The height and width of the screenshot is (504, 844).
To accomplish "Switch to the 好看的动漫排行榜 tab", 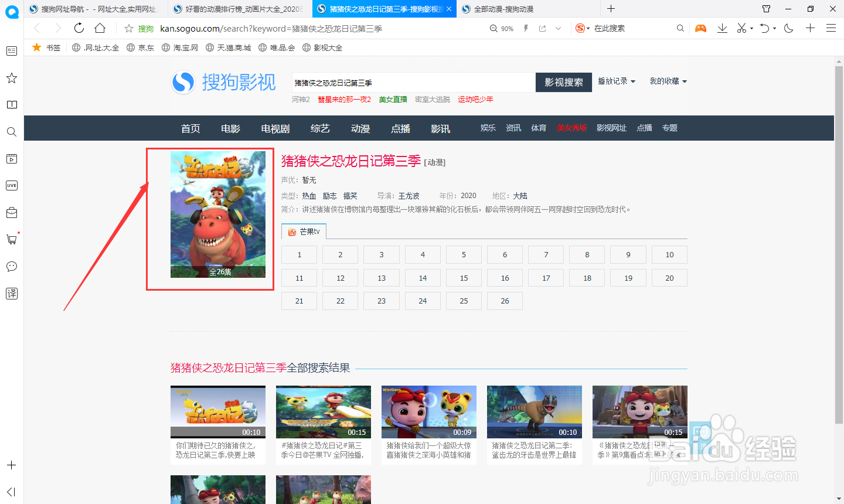I will pyautogui.click(x=240, y=9).
